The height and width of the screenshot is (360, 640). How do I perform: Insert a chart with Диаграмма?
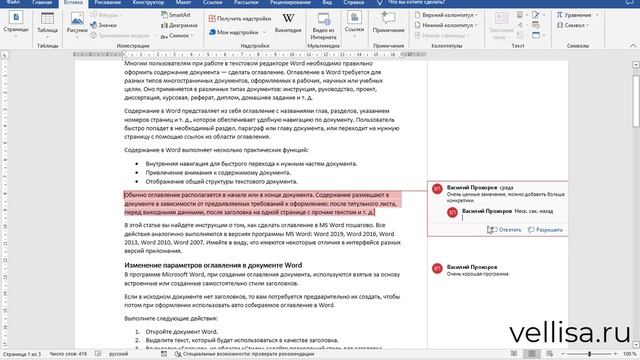tap(179, 25)
